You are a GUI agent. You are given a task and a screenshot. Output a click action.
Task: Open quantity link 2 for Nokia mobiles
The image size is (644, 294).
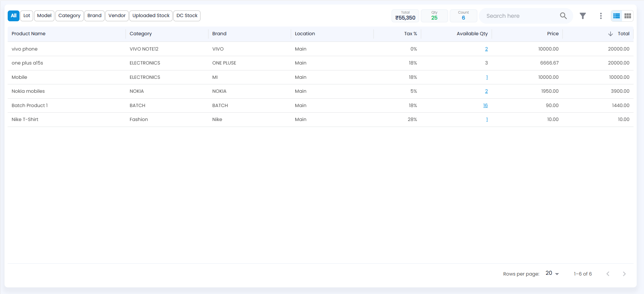(486, 91)
